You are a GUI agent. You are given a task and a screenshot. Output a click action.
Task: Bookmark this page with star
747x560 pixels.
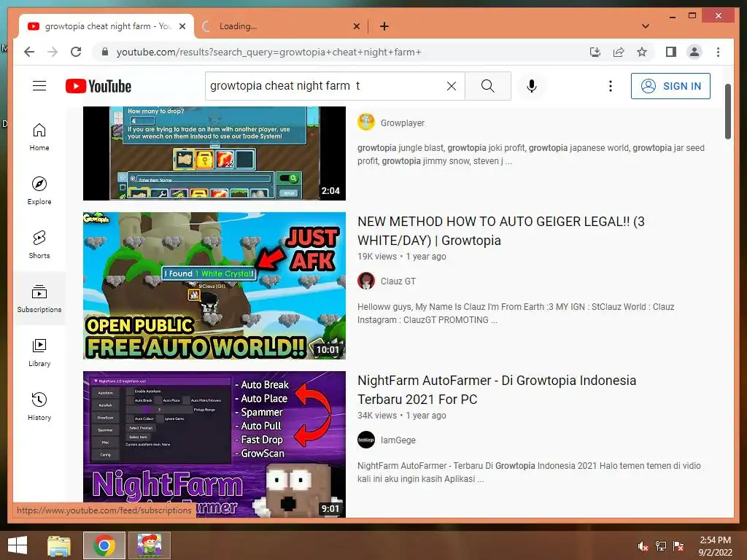pos(642,52)
